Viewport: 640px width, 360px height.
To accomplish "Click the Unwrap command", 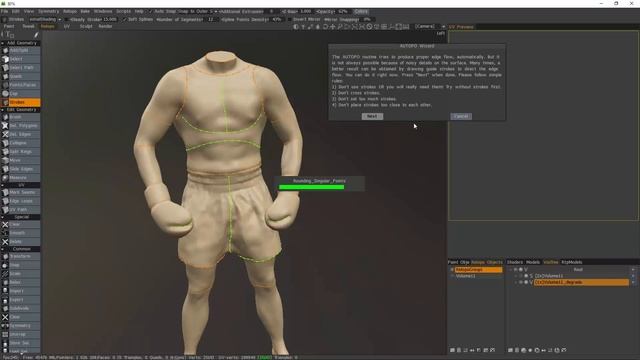I will tap(20, 334).
